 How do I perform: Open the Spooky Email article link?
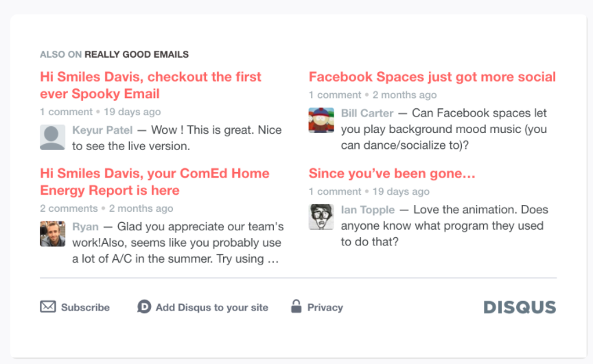pos(150,85)
